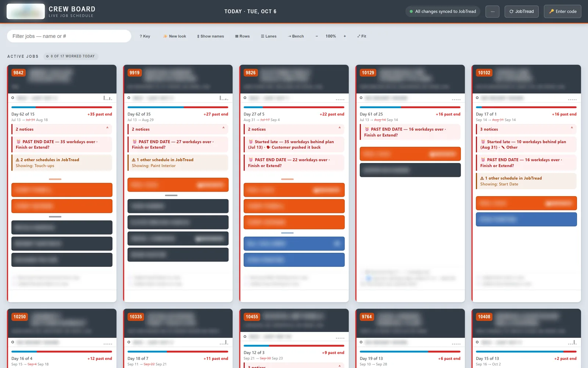Click Started late 10 workdays behind notice
This screenshot has height=368, width=588.
526,144
